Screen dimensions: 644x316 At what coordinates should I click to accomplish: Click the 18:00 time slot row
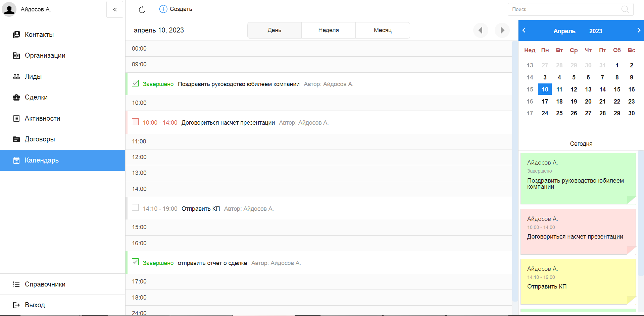click(319, 298)
